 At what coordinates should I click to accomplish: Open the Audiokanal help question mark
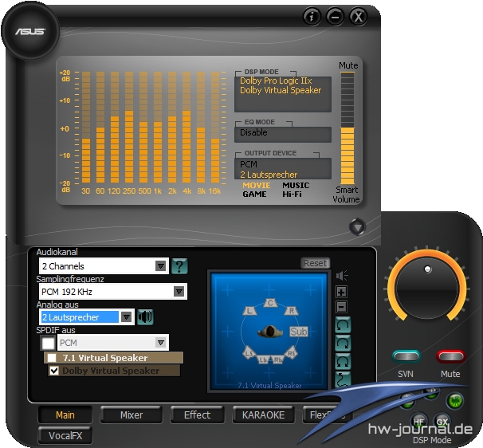179,266
